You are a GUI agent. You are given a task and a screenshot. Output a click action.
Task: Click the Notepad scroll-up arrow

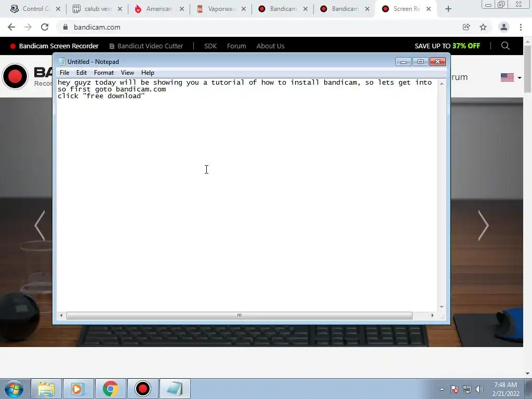[442, 84]
